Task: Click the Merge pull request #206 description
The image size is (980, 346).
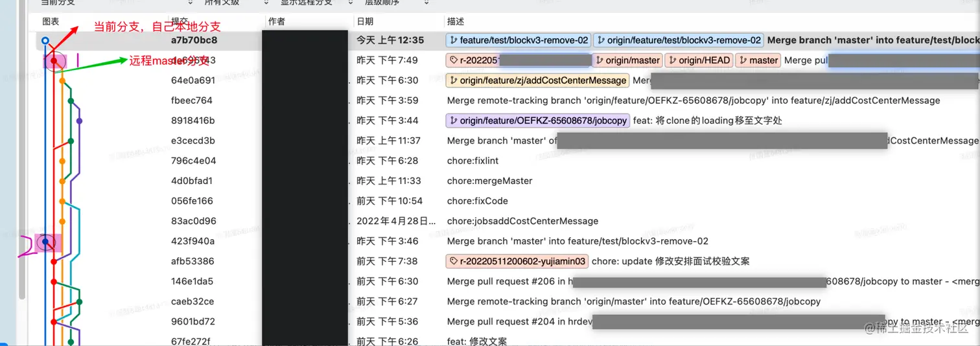Action: [x=713, y=281]
